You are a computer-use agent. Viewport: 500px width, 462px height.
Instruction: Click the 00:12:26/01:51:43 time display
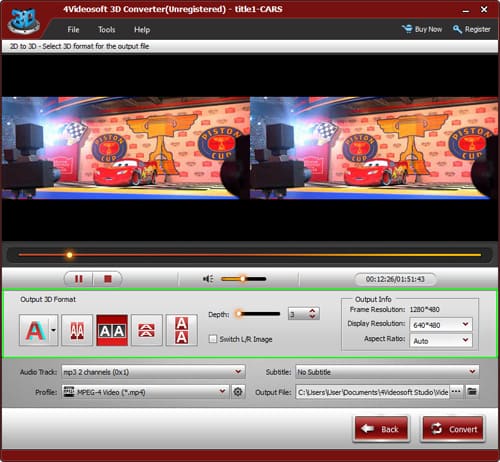pos(395,279)
